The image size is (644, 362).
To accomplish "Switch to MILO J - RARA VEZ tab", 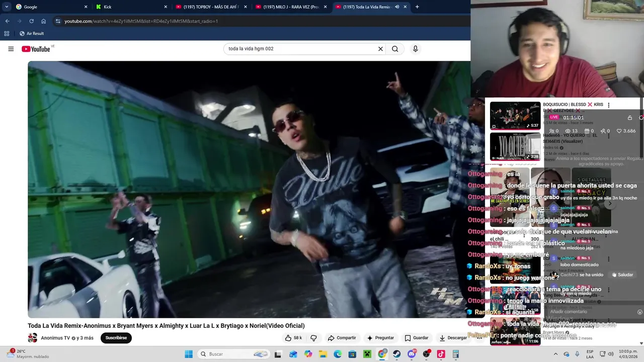I will click(x=291, y=7).
